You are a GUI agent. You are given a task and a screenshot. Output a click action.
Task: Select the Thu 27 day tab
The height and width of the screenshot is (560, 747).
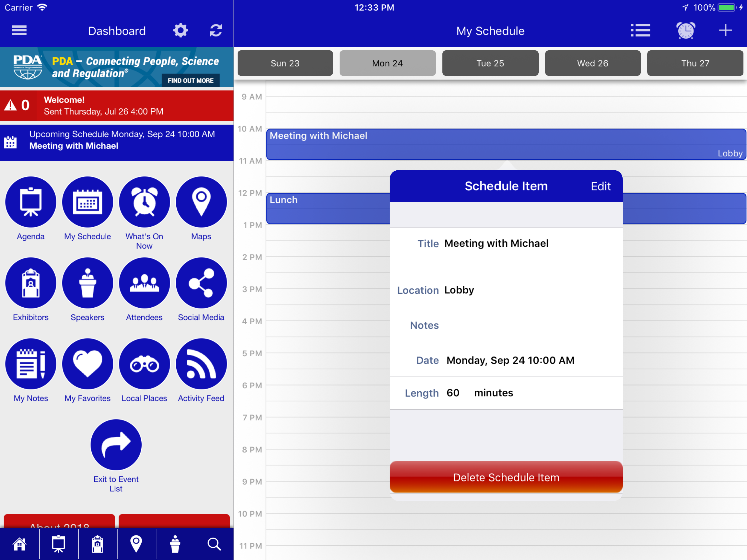(695, 63)
